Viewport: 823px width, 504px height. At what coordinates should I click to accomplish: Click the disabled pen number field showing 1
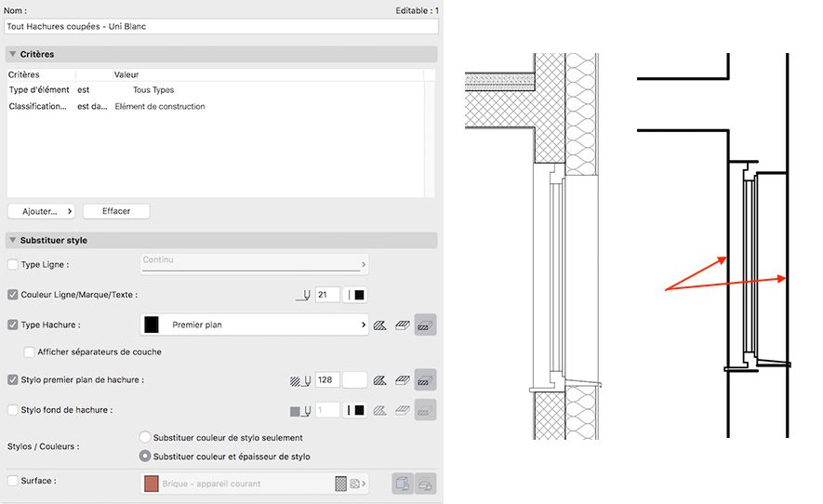[327, 411]
